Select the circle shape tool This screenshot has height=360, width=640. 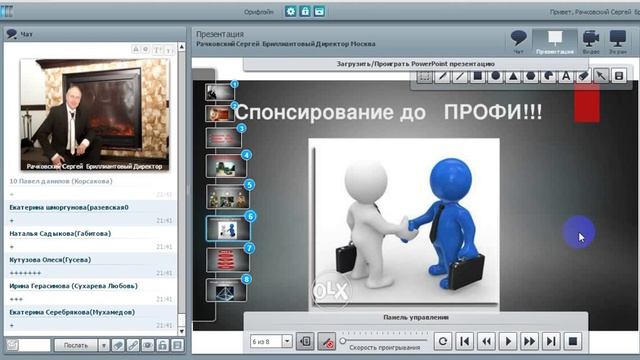coord(496,76)
